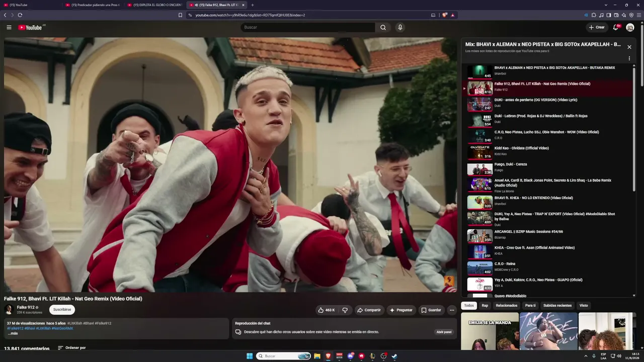The height and width of the screenshot is (362, 644).
Task: Open Brave VPN shield icon
Action: coord(631,15)
